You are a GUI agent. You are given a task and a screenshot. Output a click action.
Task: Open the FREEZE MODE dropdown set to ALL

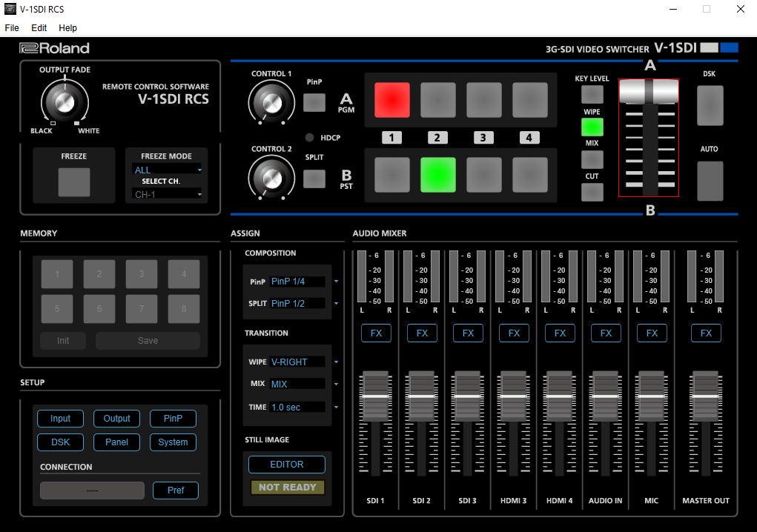click(x=168, y=170)
